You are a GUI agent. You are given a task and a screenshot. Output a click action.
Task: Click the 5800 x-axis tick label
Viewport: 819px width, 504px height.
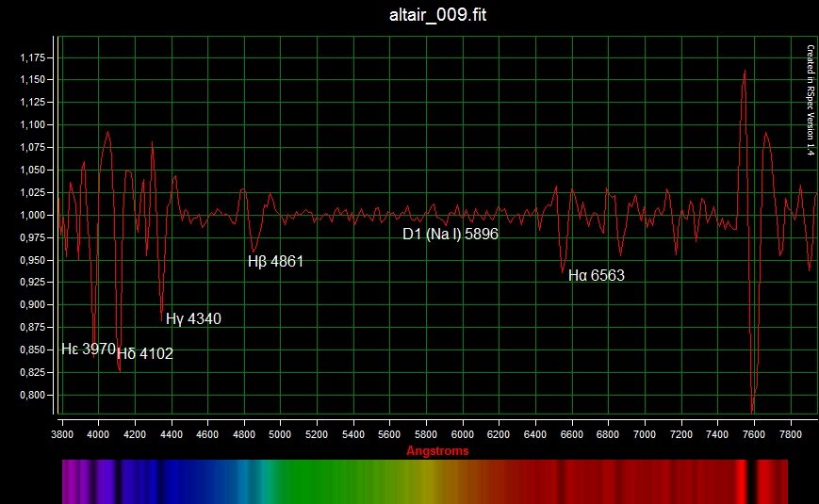pos(426,434)
